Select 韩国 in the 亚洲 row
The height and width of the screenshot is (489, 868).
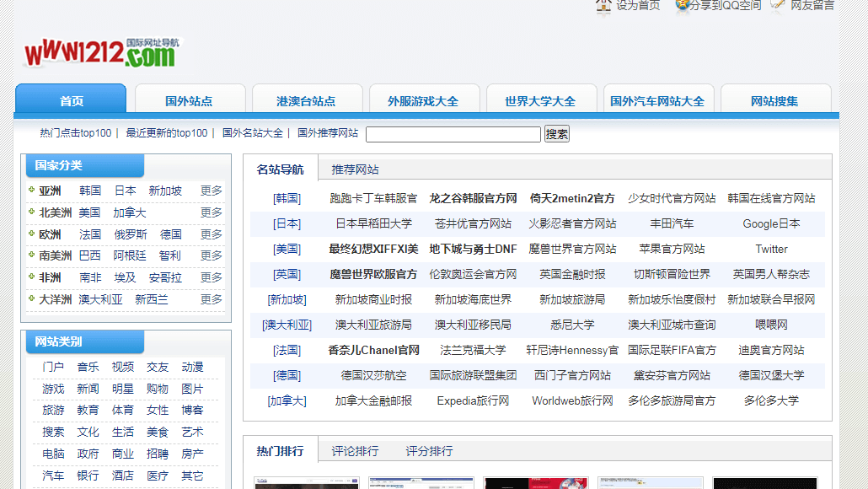pyautogui.click(x=88, y=190)
